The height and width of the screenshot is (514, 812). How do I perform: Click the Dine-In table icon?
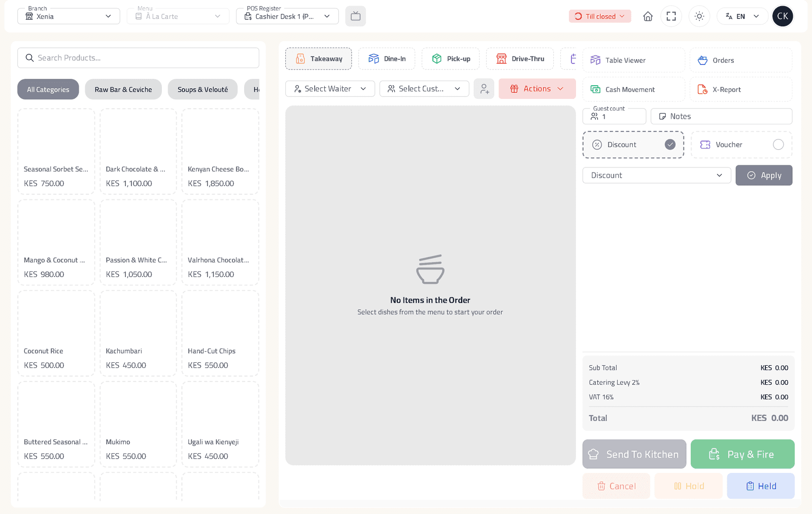click(374, 59)
